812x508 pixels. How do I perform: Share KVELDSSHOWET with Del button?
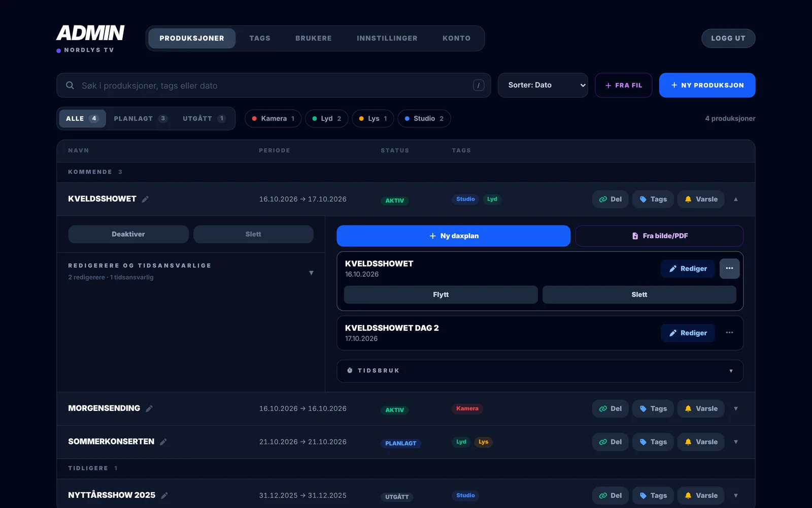coord(611,199)
